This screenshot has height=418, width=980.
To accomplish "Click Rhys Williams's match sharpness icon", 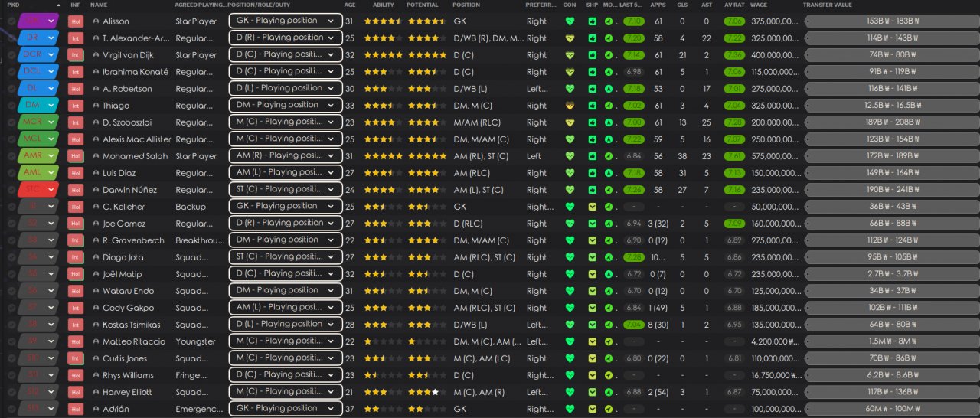I will point(592,375).
